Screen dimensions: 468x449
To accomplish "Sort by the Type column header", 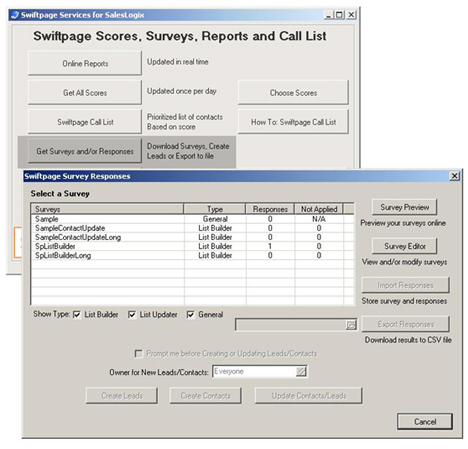I will point(215,209).
